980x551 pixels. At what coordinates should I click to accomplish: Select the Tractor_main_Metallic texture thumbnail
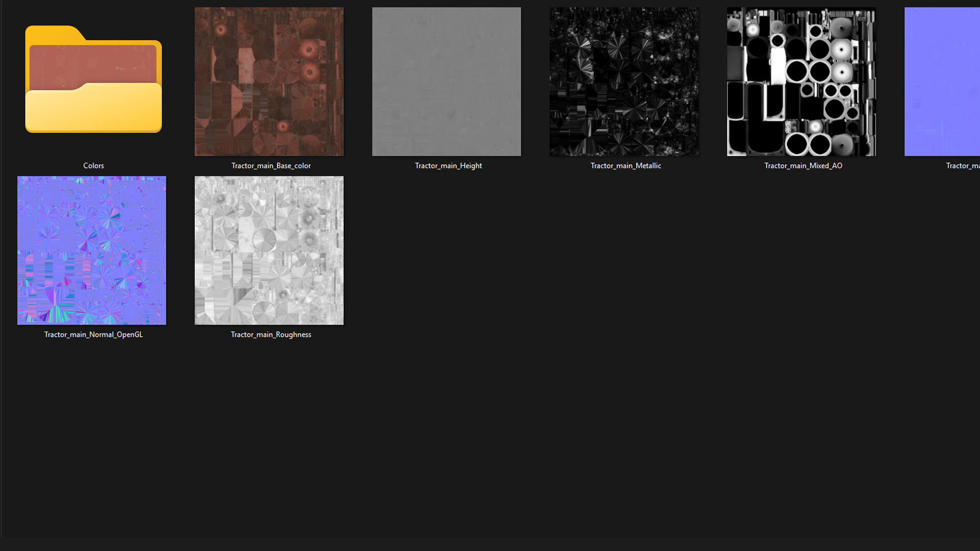point(624,82)
